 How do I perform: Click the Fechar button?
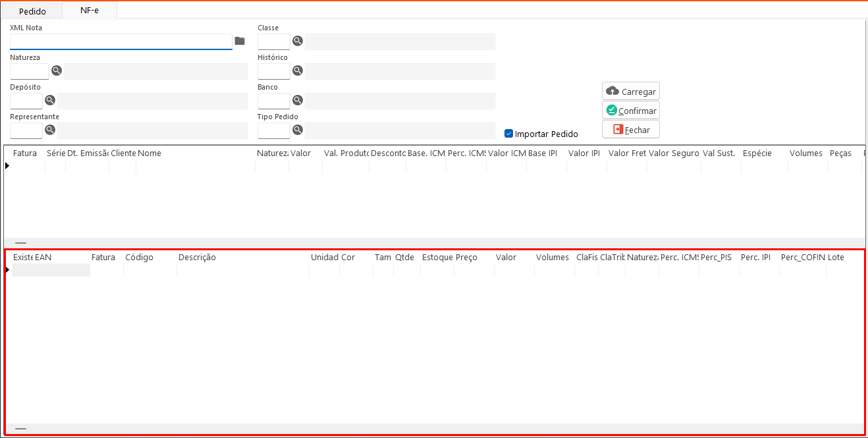[x=630, y=130]
